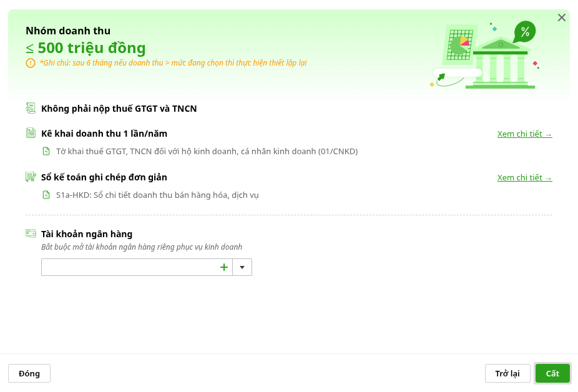Click the percent speech bubble icon
This screenshot has width=578, height=392.
click(x=524, y=32)
